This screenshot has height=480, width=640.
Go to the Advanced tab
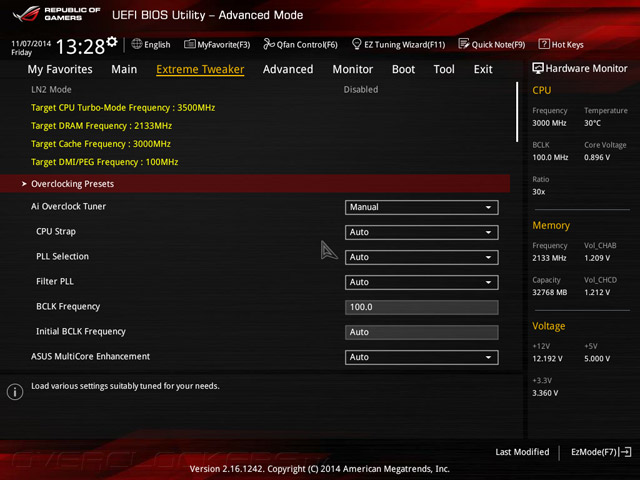tap(288, 69)
